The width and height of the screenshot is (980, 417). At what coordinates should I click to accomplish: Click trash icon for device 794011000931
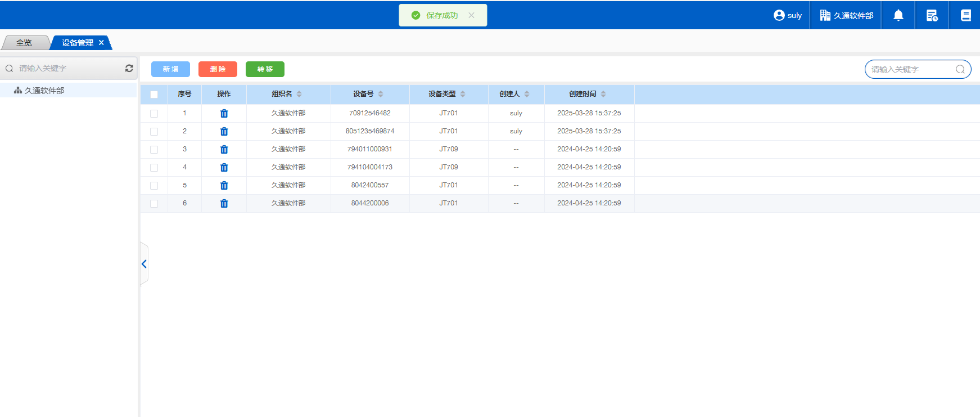click(224, 150)
